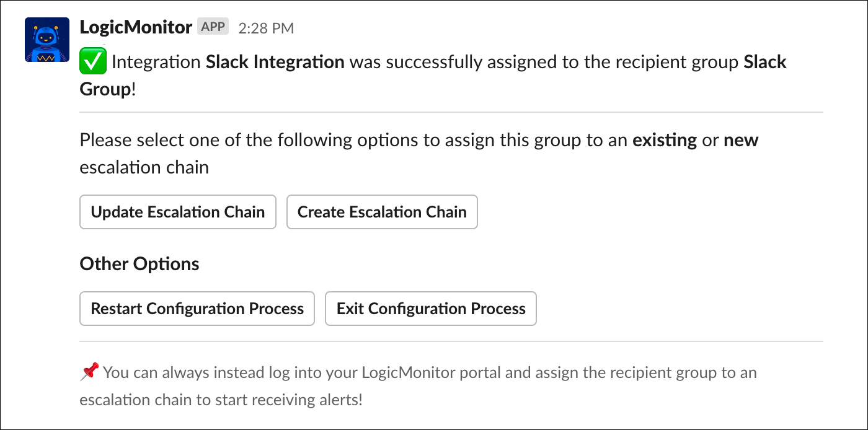
Task: Click the bold word existing
Action: (x=664, y=140)
